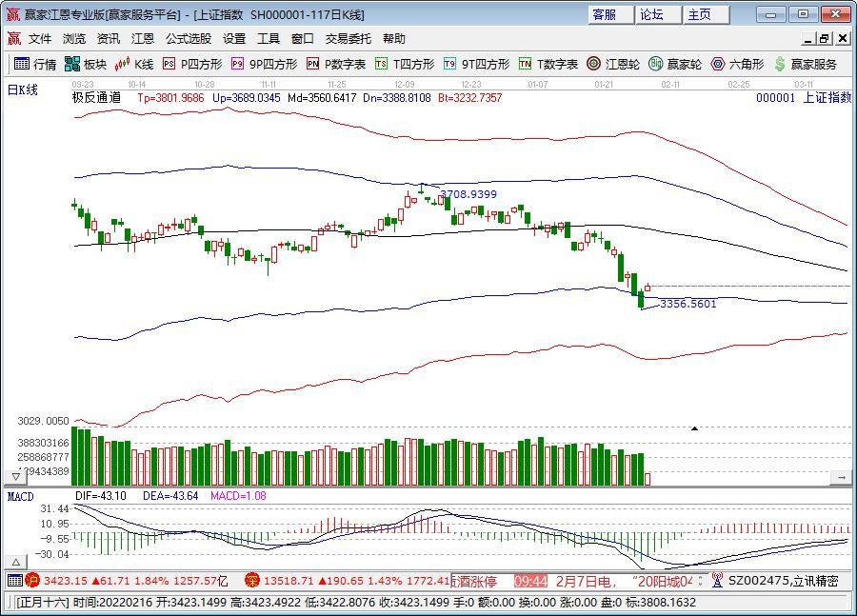857x616 pixels.
Task: Click the 论坛 forum button
Action: pyautogui.click(x=659, y=14)
